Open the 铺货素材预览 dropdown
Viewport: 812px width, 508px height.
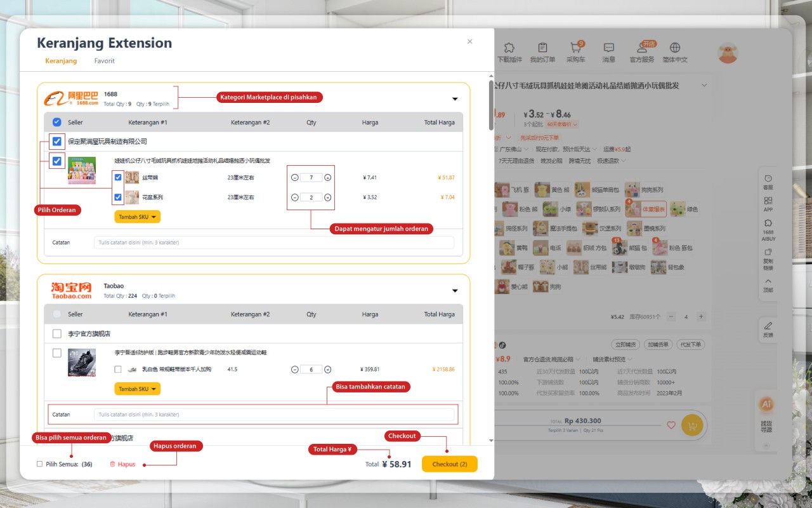point(613,359)
